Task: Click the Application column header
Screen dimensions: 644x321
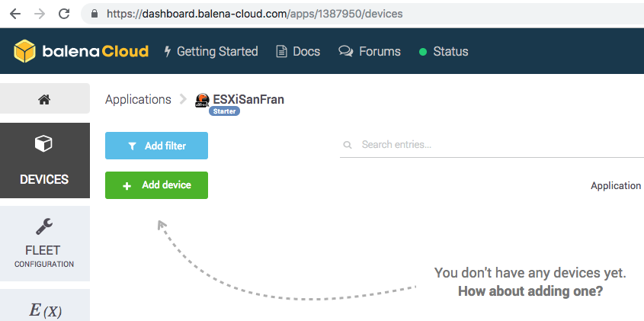Action: pos(616,185)
